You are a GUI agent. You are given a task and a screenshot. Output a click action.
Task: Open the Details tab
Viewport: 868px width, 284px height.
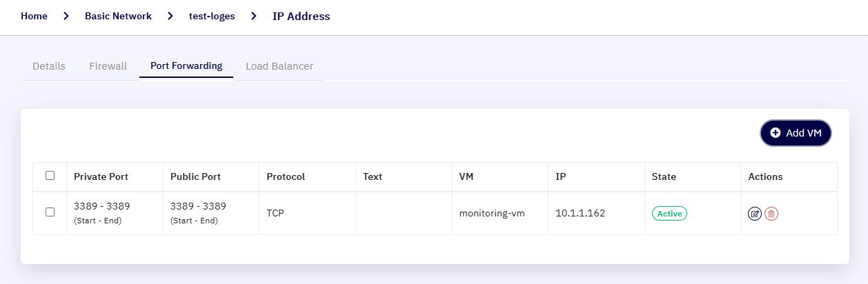[49, 66]
